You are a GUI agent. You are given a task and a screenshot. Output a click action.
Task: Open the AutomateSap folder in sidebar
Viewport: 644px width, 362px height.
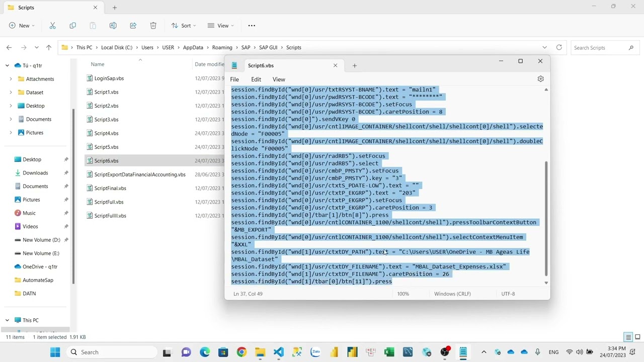pyautogui.click(x=38, y=280)
